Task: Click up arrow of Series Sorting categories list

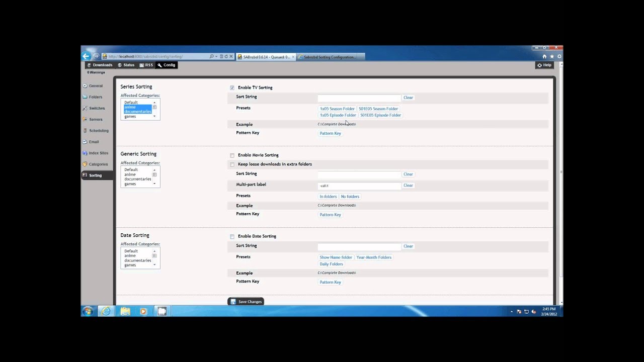Action: (x=154, y=102)
